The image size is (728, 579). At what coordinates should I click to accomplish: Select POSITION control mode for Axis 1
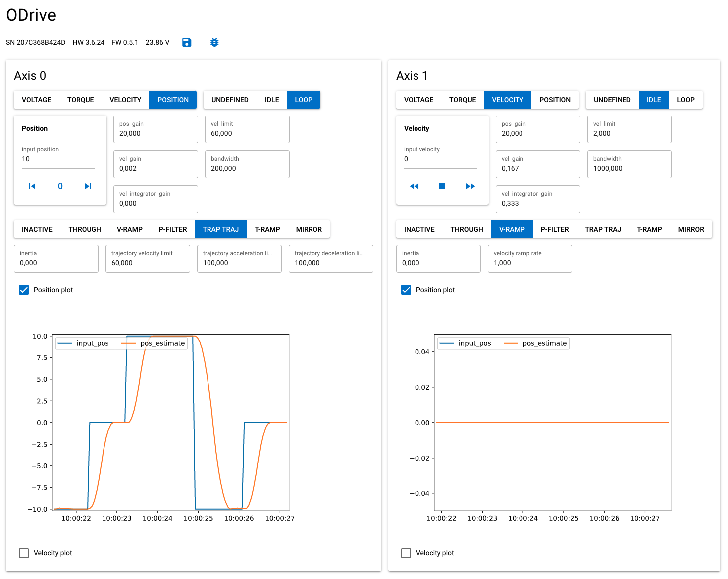coord(555,100)
